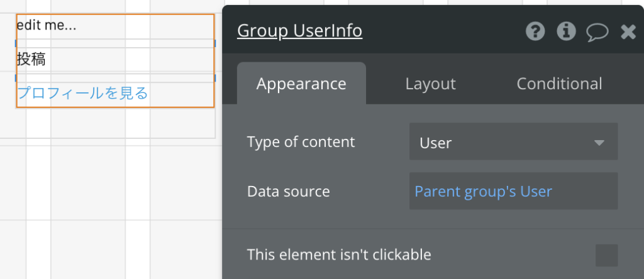The height and width of the screenshot is (279, 644).
Task: Close the Group UserInfo property editor
Action: tap(628, 31)
